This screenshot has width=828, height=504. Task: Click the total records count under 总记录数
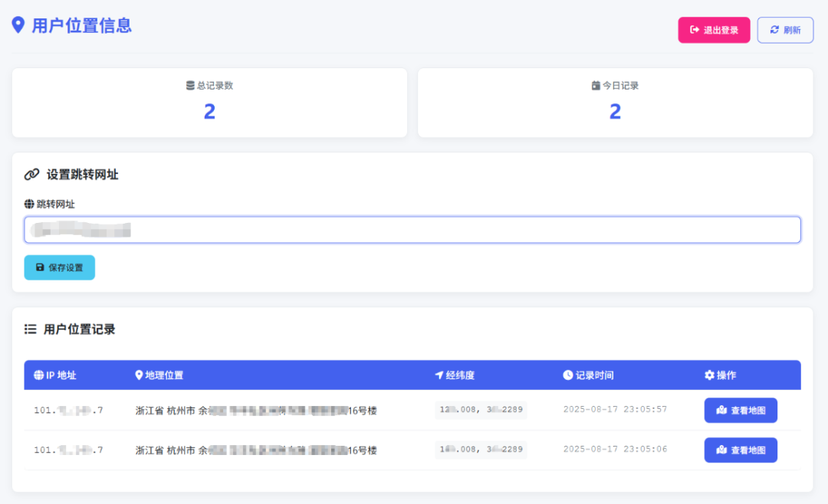coord(209,111)
